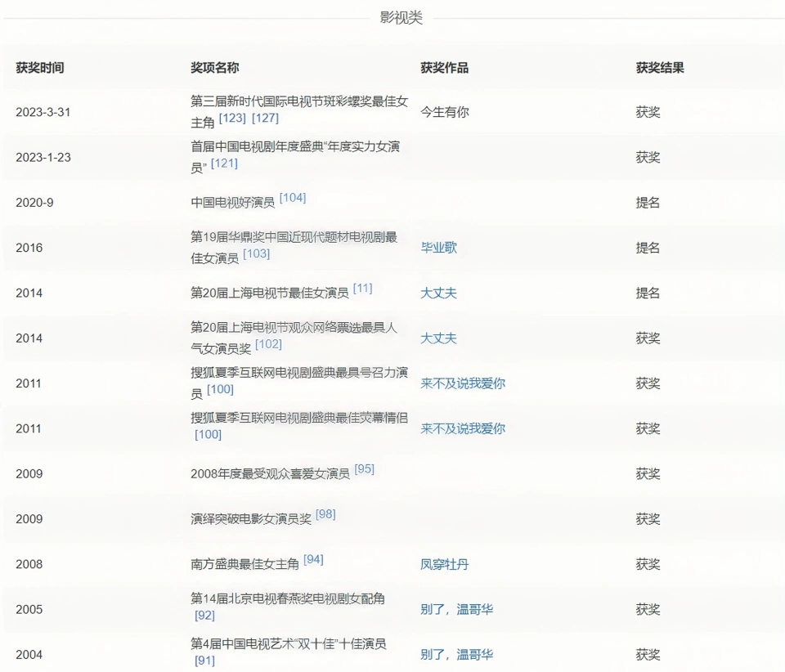
Task: Open citation [92] for 北京电视春燕奖
Action: coord(204,615)
